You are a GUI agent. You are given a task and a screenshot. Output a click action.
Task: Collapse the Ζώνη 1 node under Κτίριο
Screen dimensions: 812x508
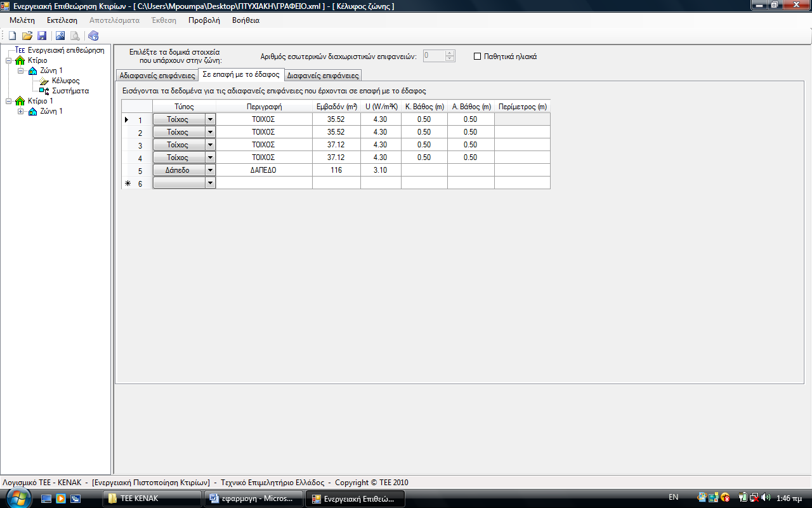pyautogui.click(x=21, y=70)
